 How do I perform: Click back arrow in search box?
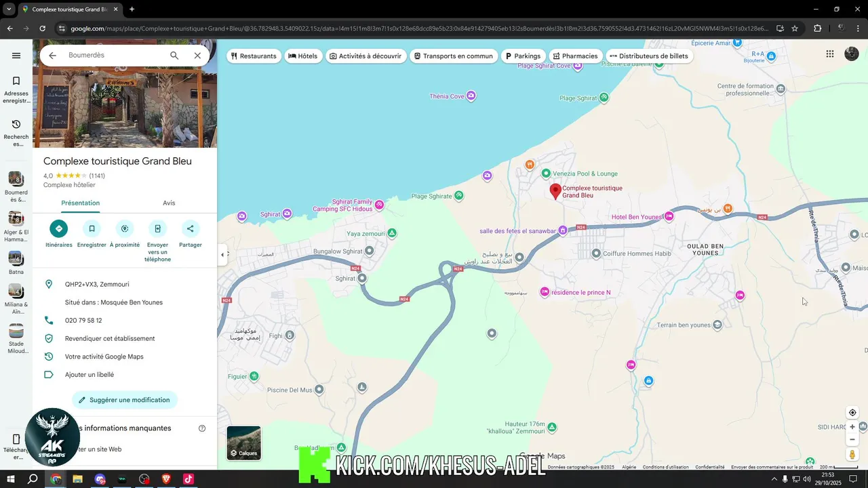52,56
